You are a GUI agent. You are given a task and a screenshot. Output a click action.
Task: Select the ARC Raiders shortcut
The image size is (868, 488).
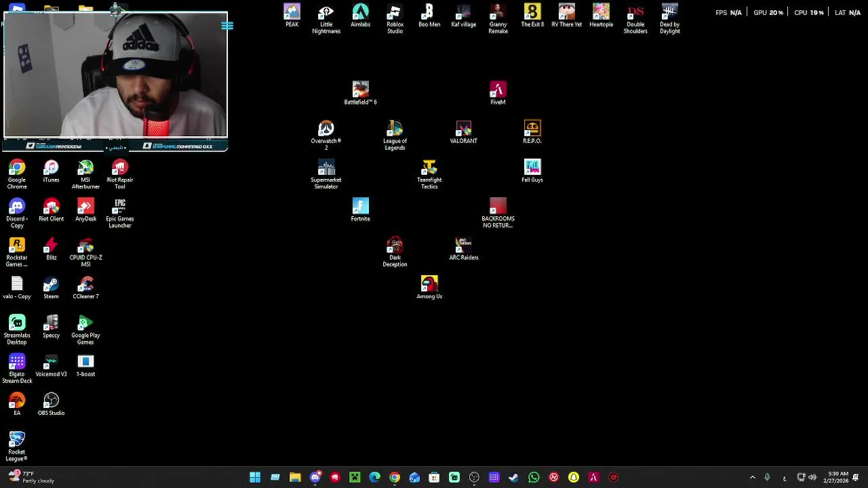click(x=464, y=249)
